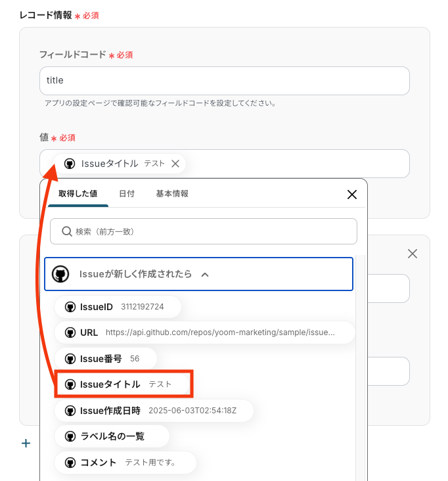Click the GitHub icon on the selected Issueタイトル chip
Viewport: 448px width, 481px height.
(70, 164)
